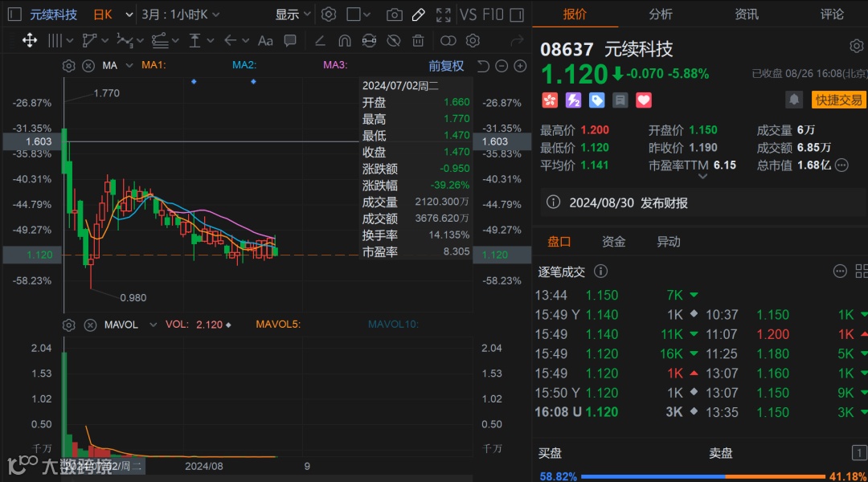The image size is (868, 482).
Task: Click info icon beside 逐笔成交
Action: pos(600,272)
